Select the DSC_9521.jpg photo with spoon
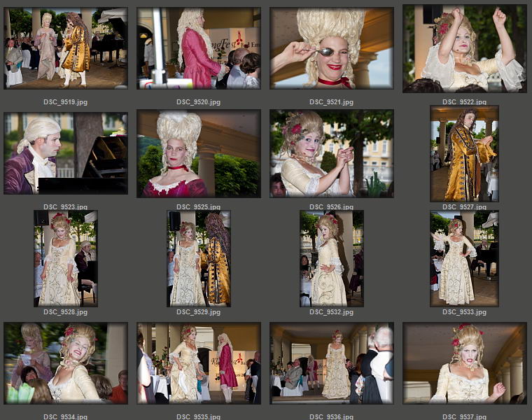This screenshot has height=420, width=532. pyautogui.click(x=332, y=48)
